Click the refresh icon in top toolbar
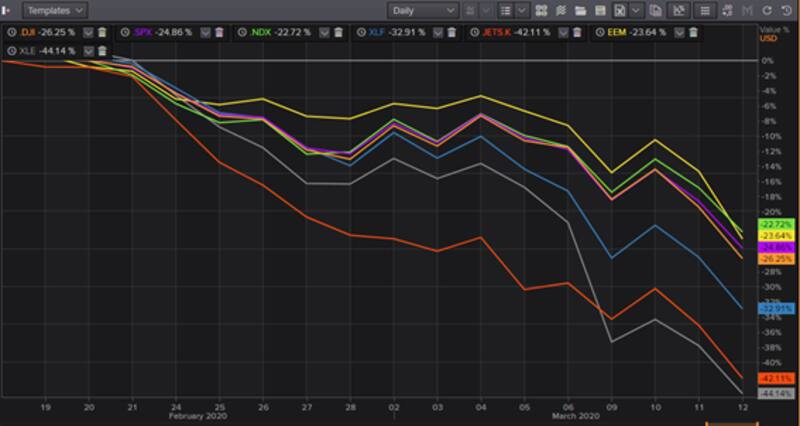 768,11
